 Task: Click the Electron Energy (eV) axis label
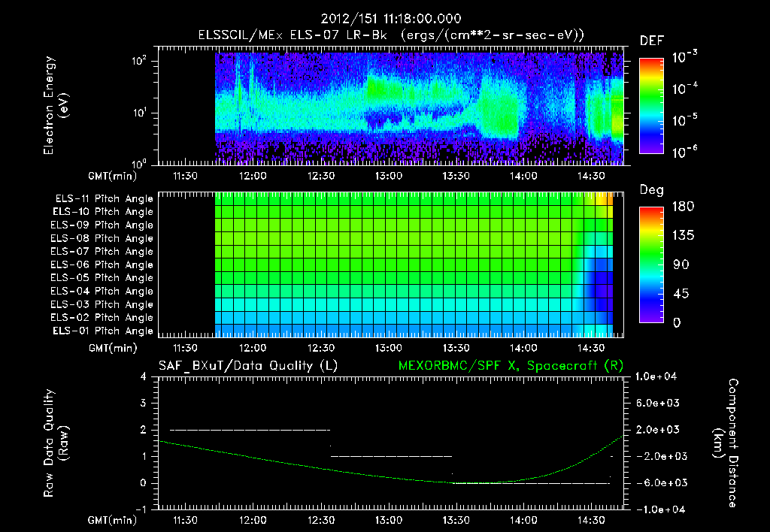[x=56, y=105]
